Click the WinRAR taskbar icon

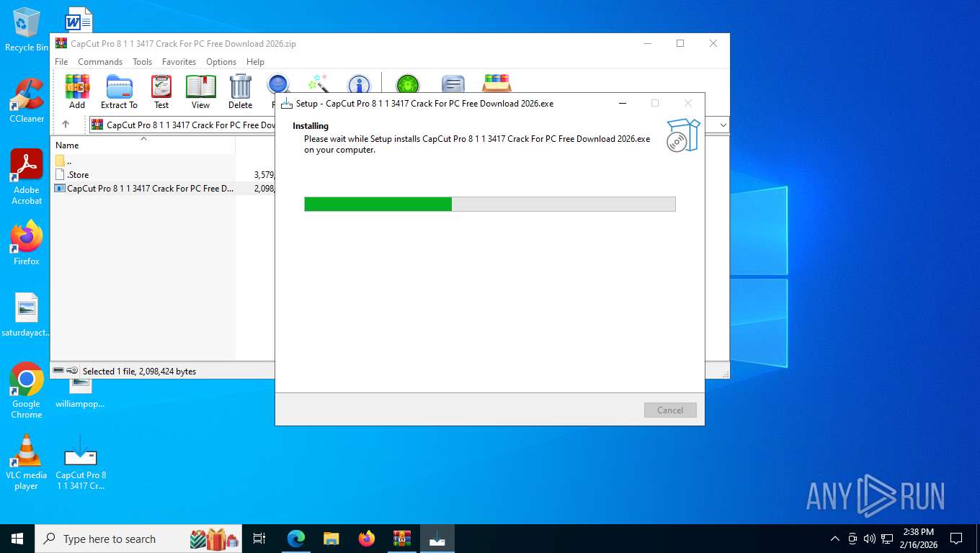[x=402, y=539]
